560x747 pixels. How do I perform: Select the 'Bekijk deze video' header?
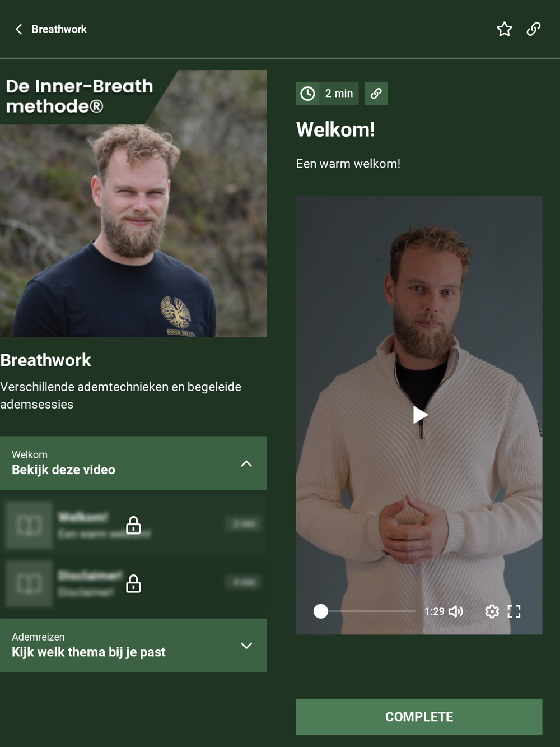click(x=63, y=470)
